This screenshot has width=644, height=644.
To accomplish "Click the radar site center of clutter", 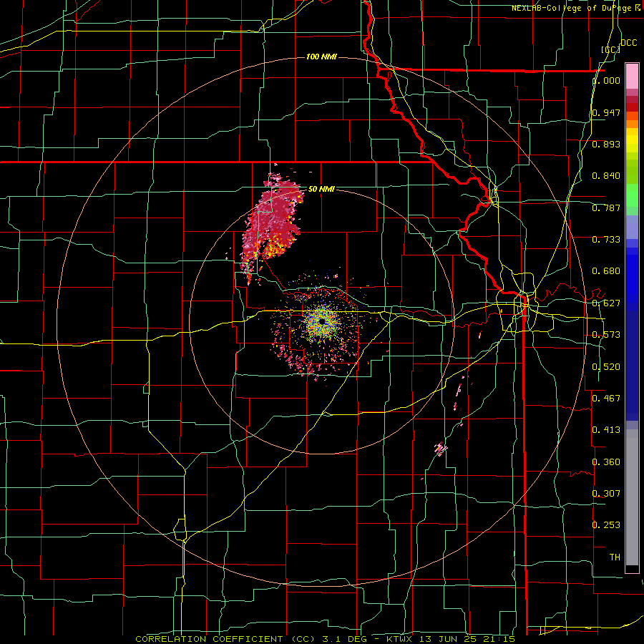I will click(322, 322).
